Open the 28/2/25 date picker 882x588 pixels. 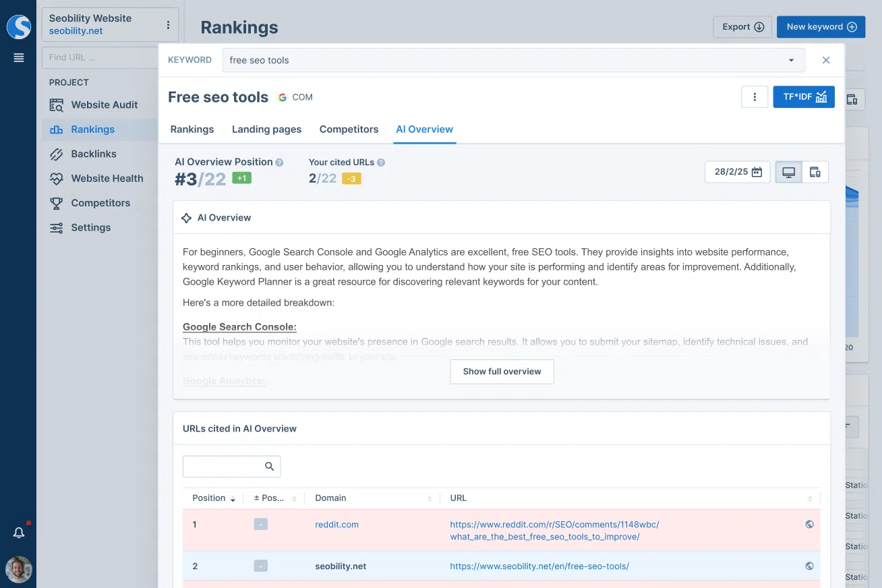click(x=737, y=172)
